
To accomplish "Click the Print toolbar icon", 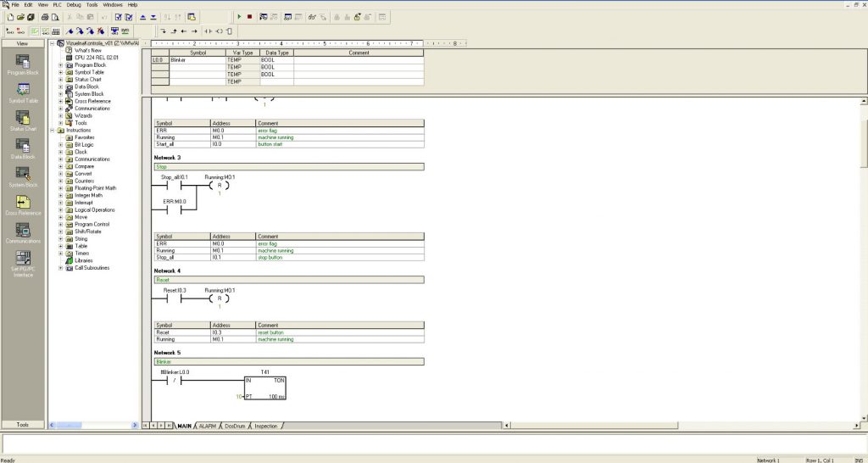I will click(43, 16).
